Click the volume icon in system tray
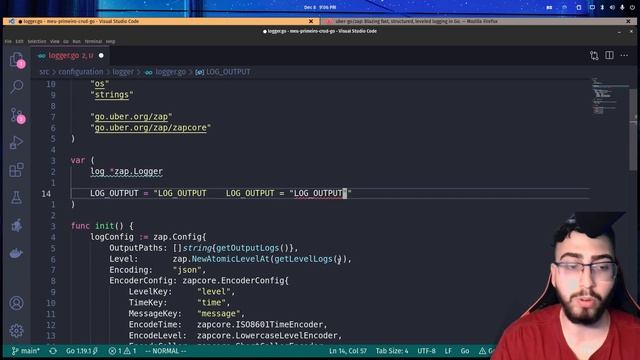Screen dimensions: 640x360 pyautogui.click(x=612, y=7)
